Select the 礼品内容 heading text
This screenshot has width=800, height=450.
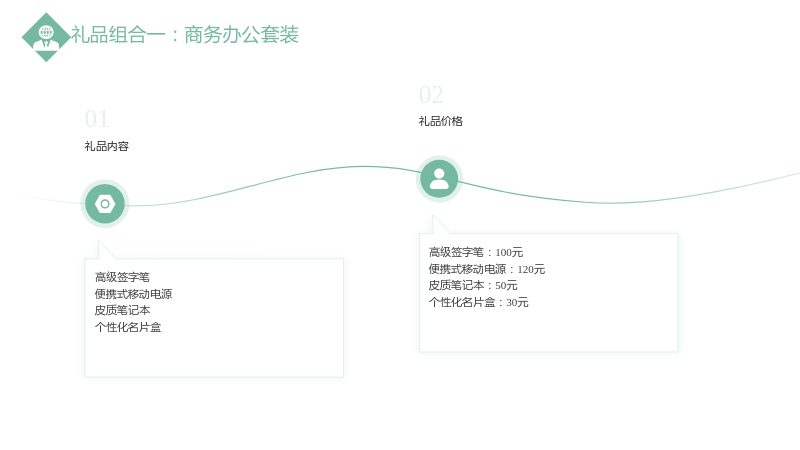(x=107, y=146)
